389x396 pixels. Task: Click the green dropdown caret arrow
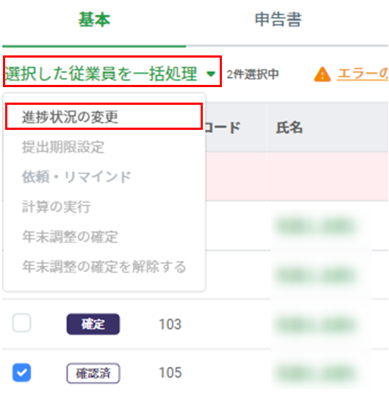(x=211, y=74)
